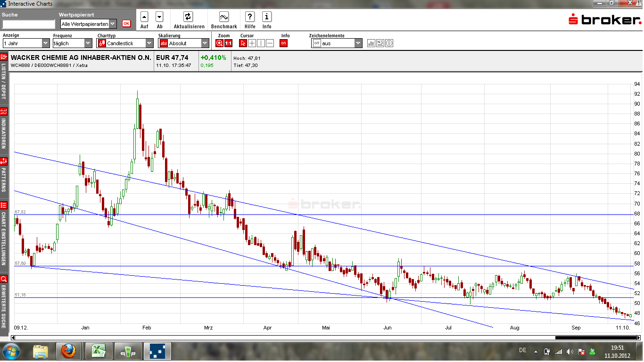
Task: Click the Suche search input field
Action: click(29, 24)
